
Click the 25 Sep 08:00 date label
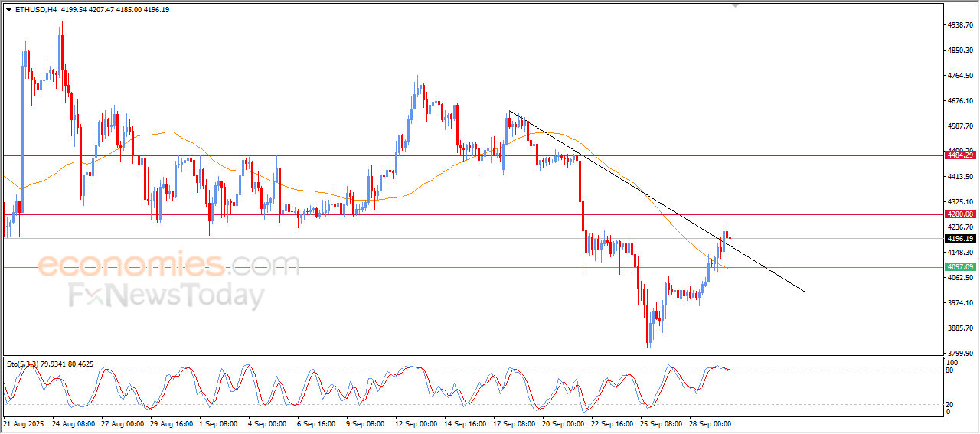661,423
